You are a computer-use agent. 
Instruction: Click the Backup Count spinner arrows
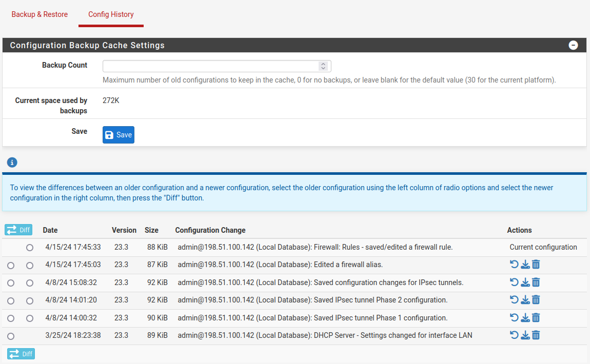coord(323,66)
